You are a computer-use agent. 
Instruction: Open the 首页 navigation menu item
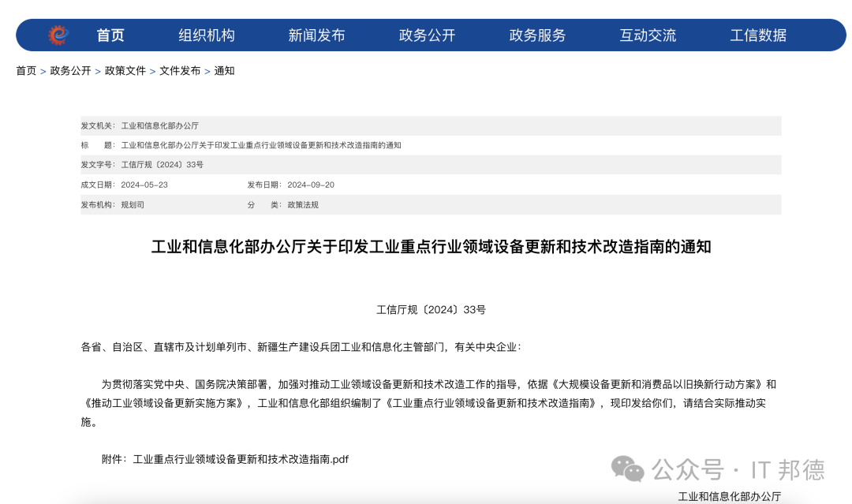[x=110, y=35]
